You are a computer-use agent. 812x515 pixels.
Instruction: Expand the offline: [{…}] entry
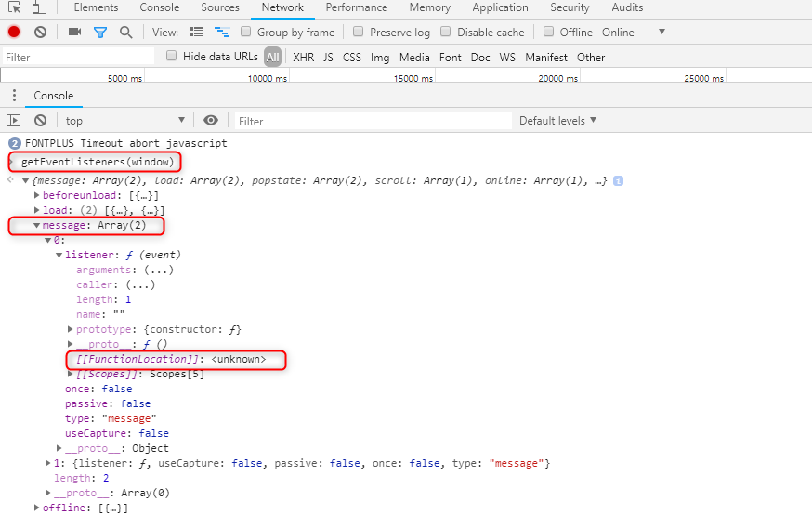click(36, 508)
